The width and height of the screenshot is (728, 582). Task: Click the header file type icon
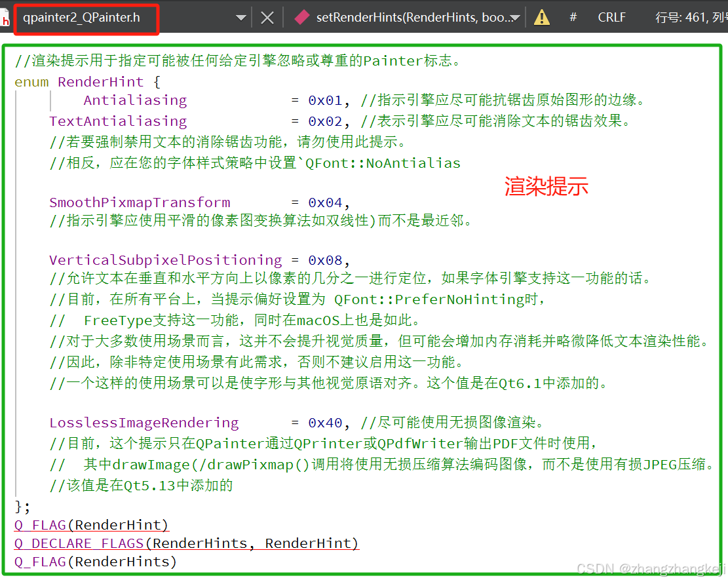tap(5, 18)
